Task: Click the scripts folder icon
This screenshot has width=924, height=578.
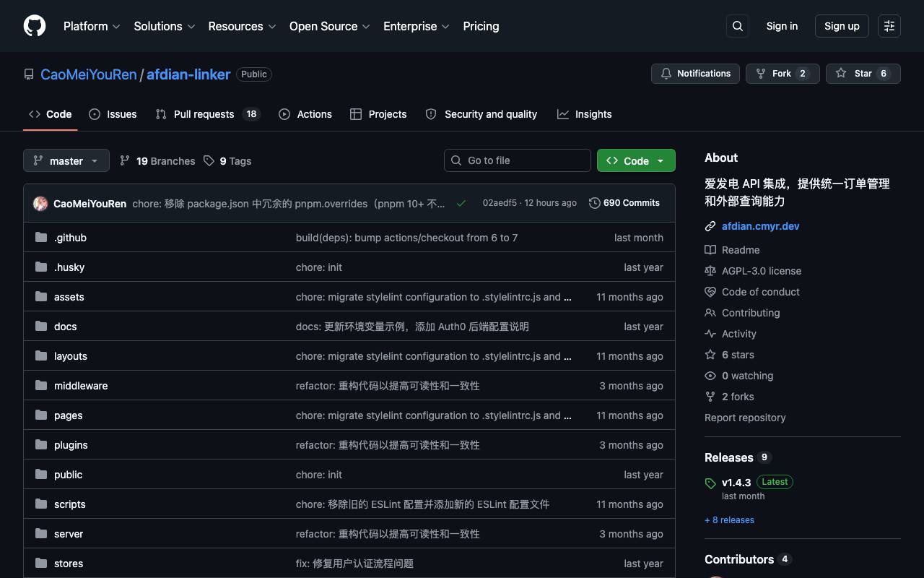Action: pos(41,504)
